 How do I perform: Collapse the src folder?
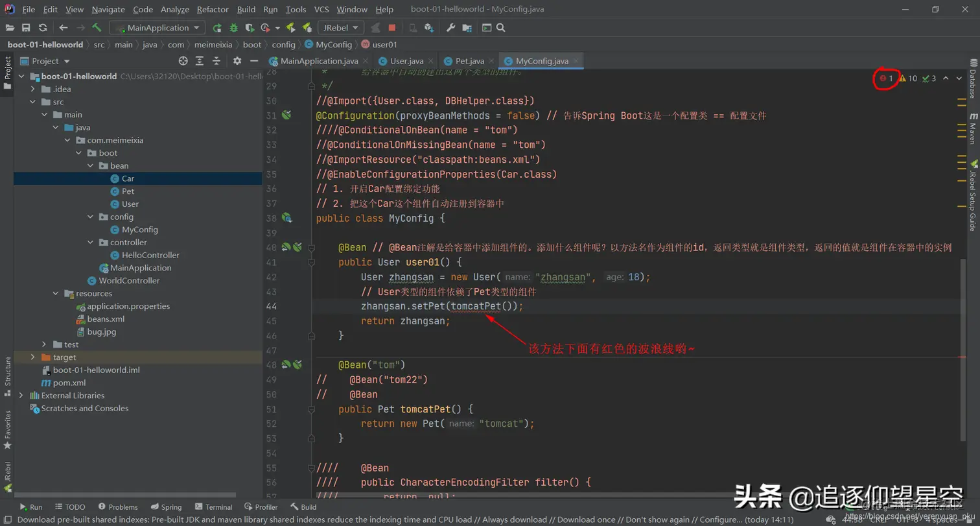tap(33, 102)
